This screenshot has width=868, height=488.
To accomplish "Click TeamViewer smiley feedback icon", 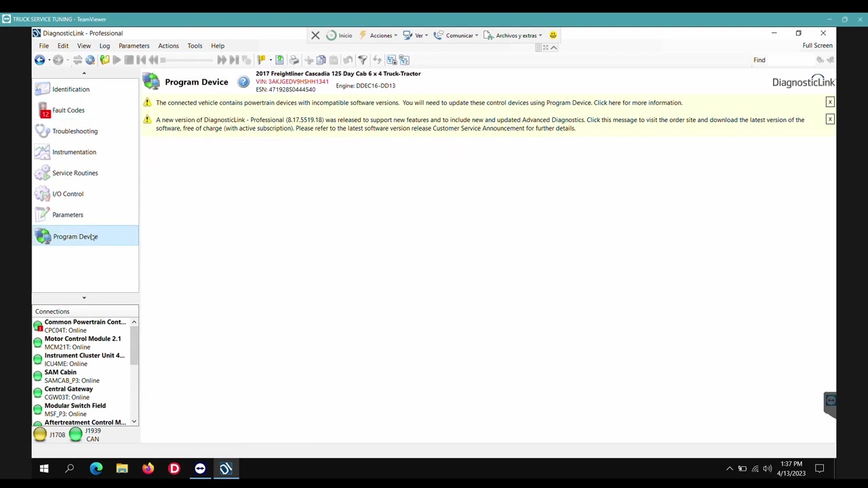I will [x=553, y=35].
